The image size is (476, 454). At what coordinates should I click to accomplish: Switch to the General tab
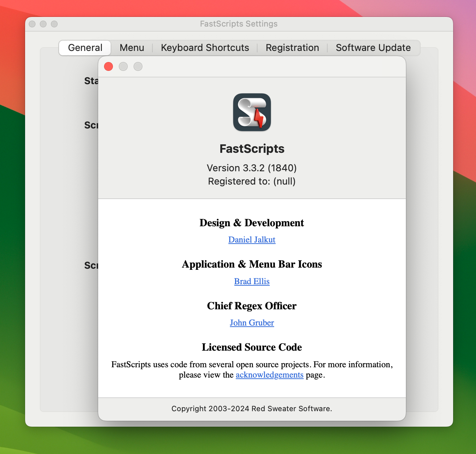(84, 48)
